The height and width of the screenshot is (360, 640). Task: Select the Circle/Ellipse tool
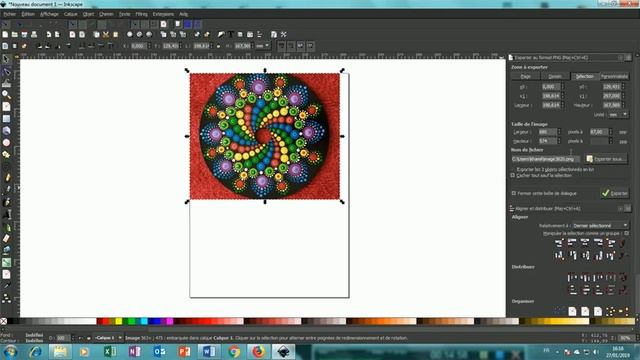point(6,142)
